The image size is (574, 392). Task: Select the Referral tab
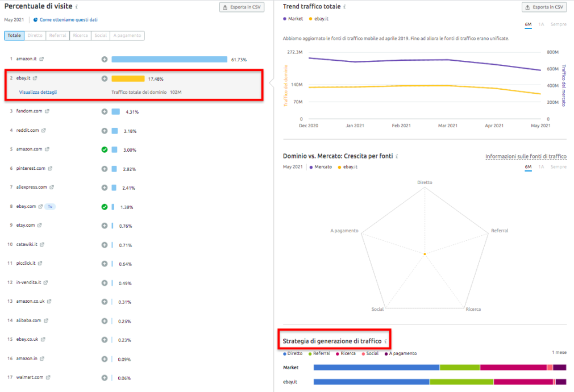pyautogui.click(x=58, y=35)
